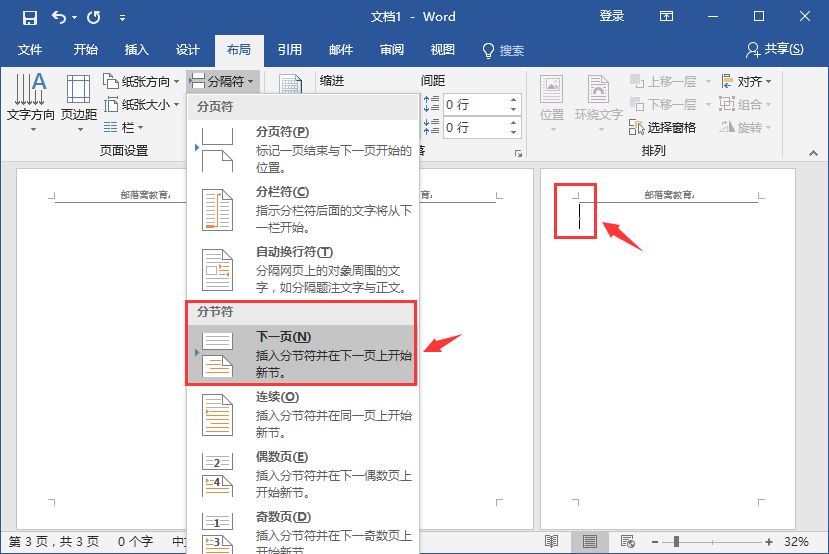The width and height of the screenshot is (829, 554).
Task: Customize the Quick Access Toolbar
Action: (x=122, y=17)
